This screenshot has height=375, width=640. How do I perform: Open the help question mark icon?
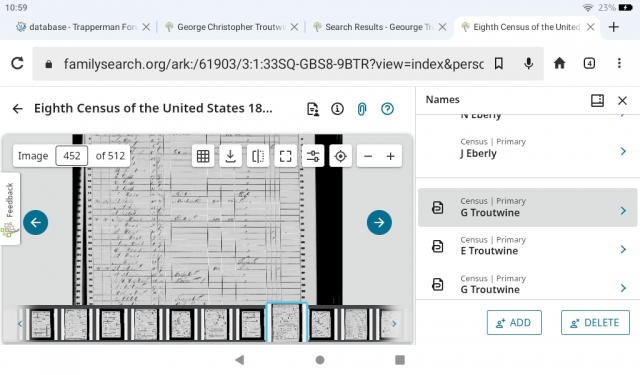(387, 109)
